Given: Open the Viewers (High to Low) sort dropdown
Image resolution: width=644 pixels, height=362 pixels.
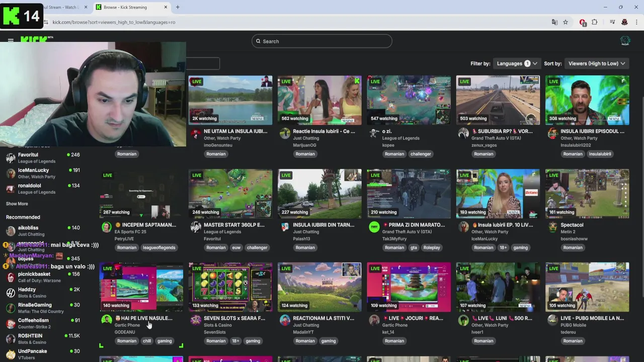Looking at the screenshot, I should 596,63.
